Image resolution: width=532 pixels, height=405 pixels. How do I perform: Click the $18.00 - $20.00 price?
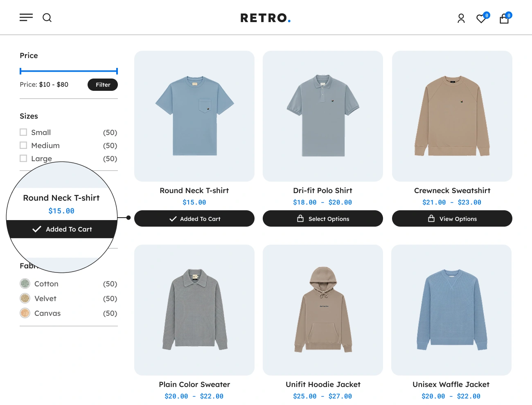pos(322,202)
